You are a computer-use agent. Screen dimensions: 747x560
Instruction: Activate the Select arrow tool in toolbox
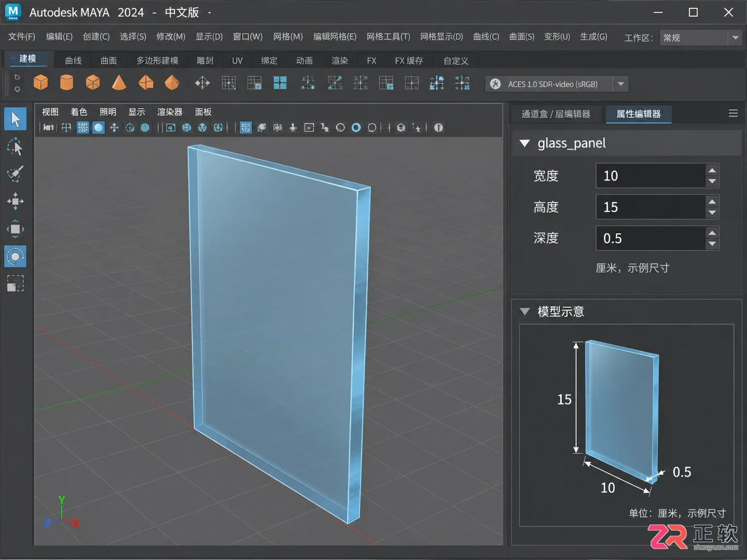[x=15, y=119]
